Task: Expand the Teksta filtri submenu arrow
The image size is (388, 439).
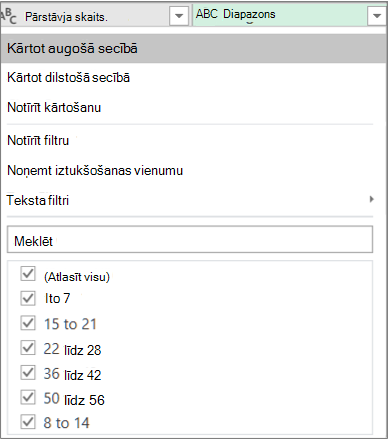Action: [x=371, y=199]
